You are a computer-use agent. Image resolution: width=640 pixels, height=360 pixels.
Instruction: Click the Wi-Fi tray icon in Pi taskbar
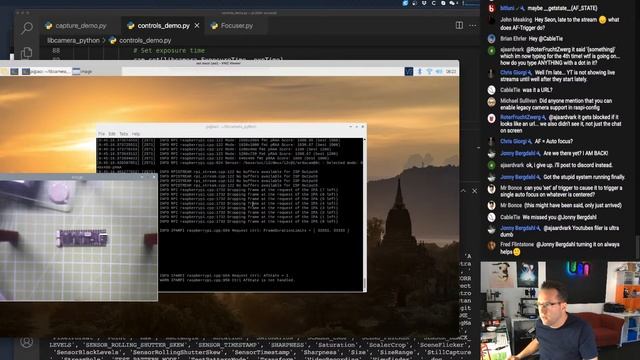point(429,71)
